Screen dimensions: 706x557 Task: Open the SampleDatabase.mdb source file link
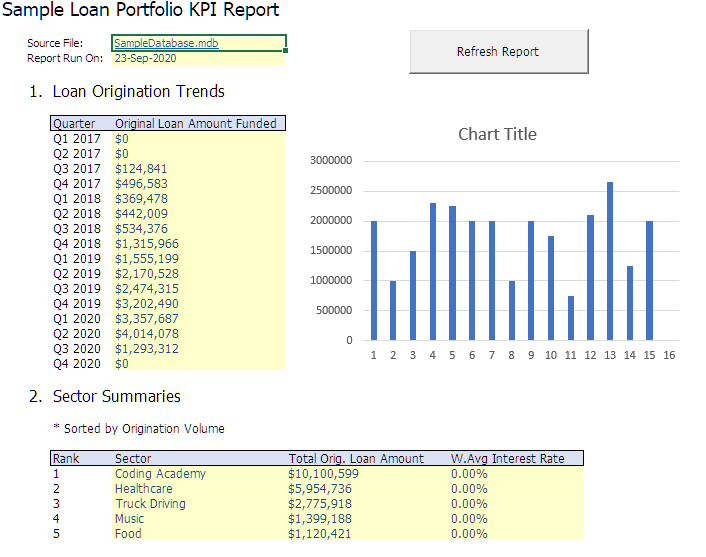tap(166, 43)
